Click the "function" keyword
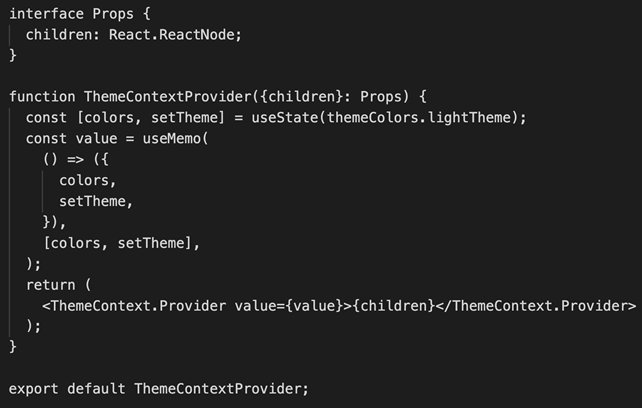This screenshot has width=642, height=408. tap(42, 97)
